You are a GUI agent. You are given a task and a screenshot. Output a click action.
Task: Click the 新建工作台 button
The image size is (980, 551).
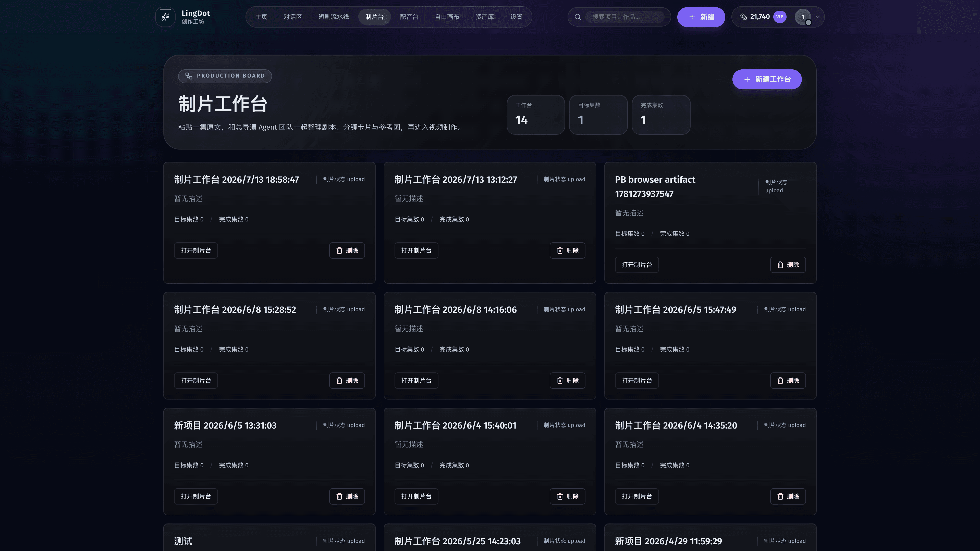pos(767,79)
